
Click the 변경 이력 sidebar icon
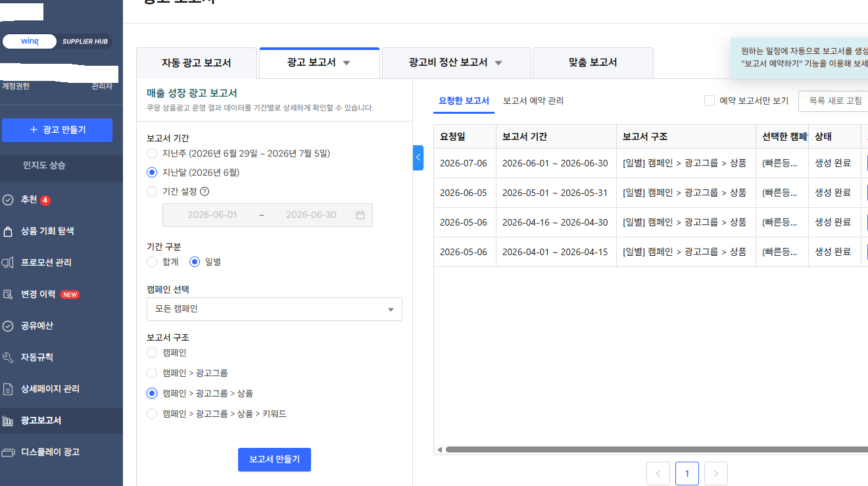pos(7,295)
